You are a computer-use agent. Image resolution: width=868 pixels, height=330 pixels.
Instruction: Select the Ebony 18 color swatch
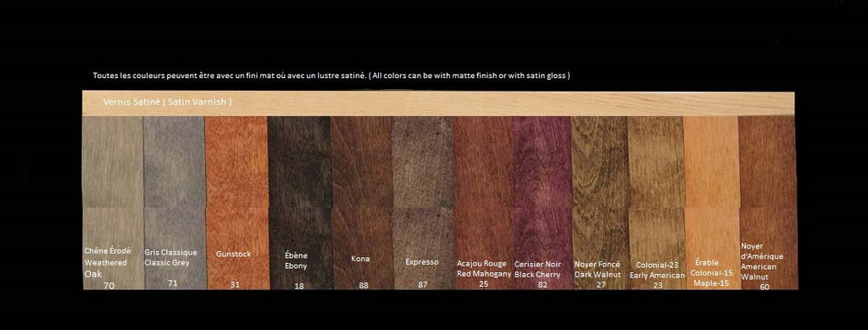click(300, 203)
